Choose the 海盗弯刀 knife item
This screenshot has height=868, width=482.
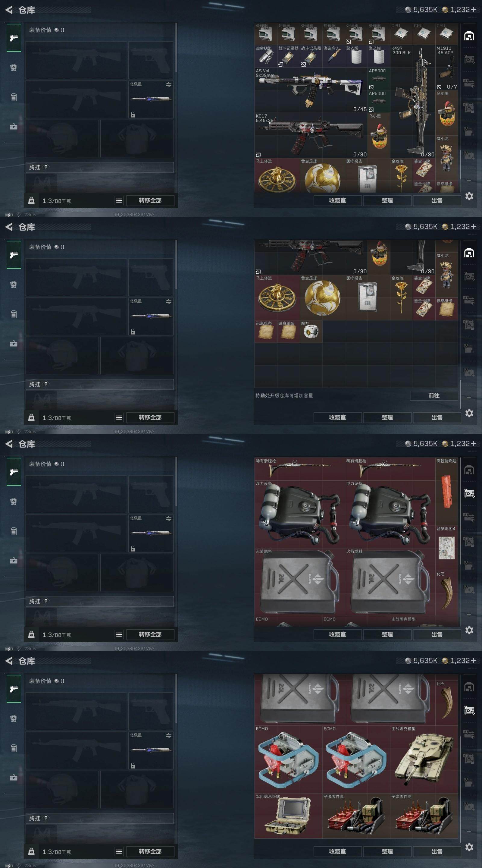tap(333, 57)
